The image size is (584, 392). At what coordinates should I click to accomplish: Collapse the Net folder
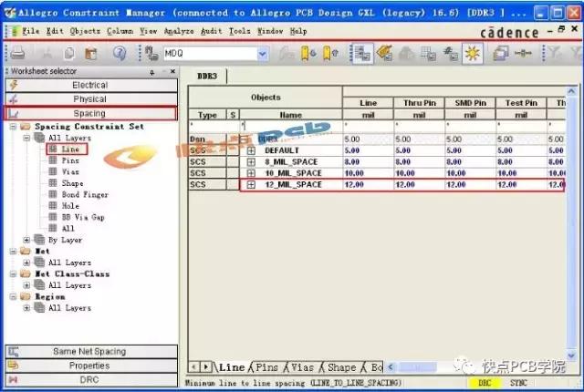click(13, 251)
